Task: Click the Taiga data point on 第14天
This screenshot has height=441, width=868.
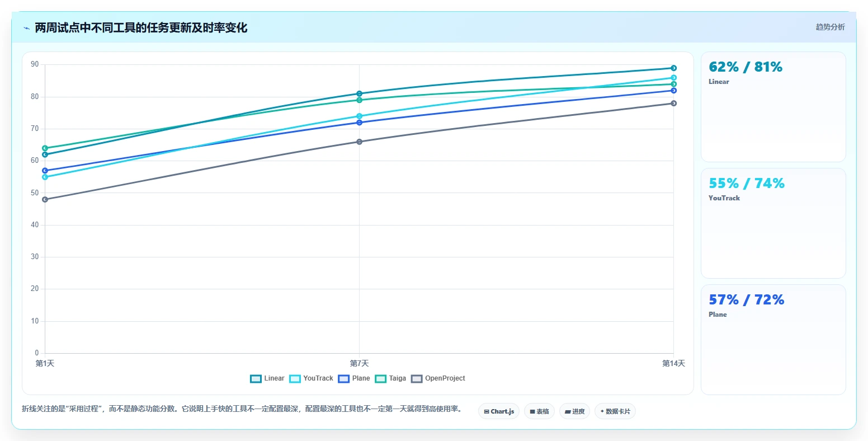Action: [673, 84]
